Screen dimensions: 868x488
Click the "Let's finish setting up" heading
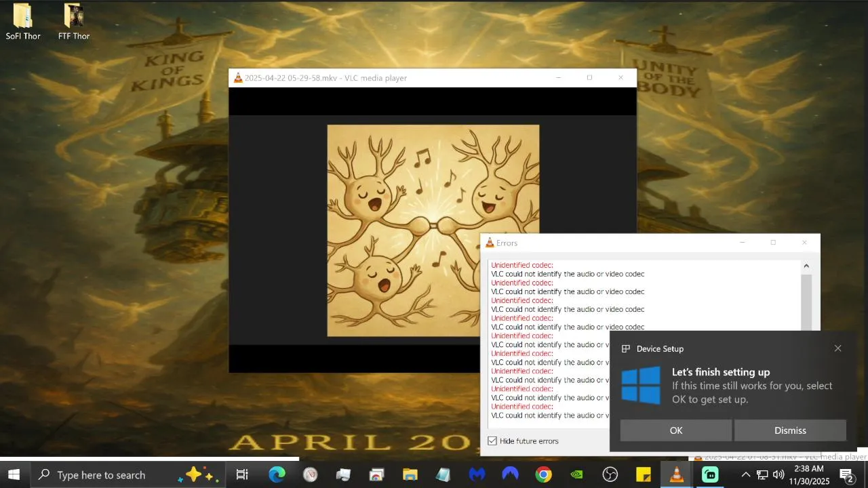721,372
